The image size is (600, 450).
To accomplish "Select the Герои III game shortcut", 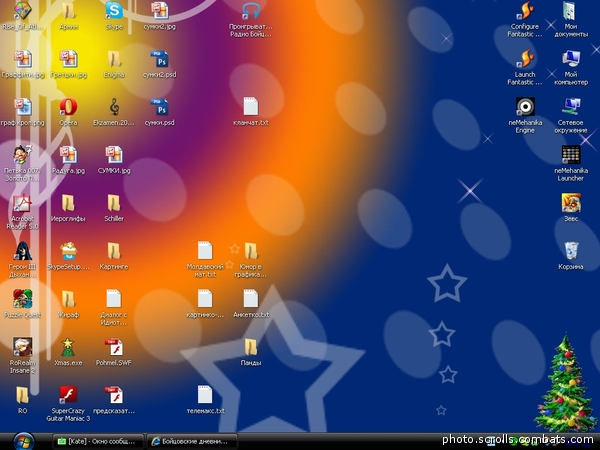I will (x=23, y=251).
